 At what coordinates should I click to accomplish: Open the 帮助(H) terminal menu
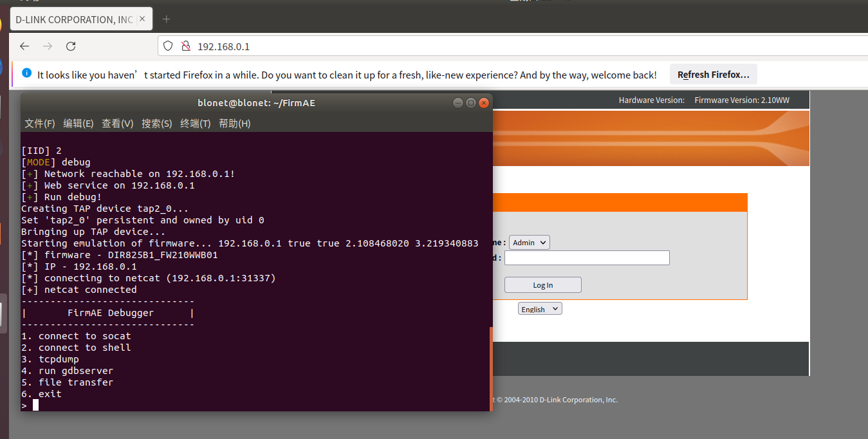235,124
